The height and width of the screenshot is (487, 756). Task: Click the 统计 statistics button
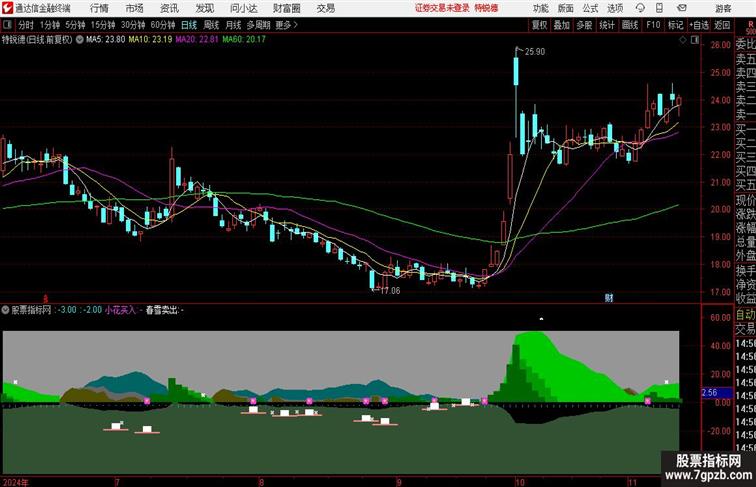tap(607, 25)
